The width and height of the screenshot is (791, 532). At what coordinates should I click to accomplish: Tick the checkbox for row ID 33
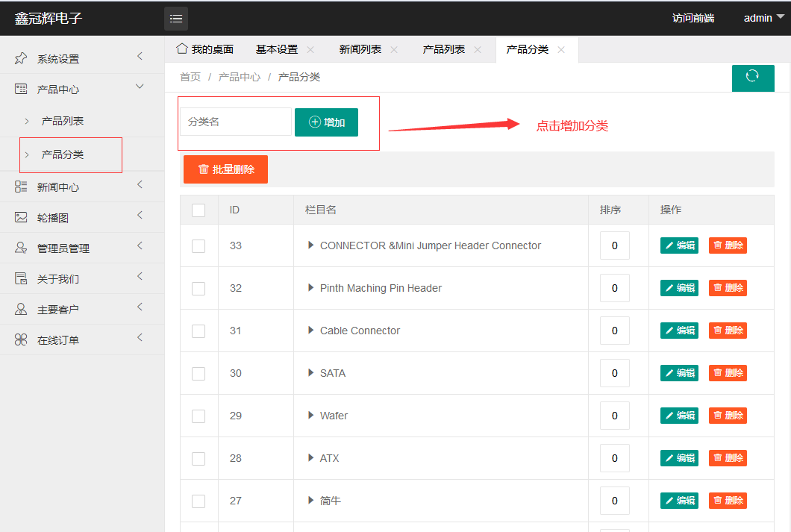pos(198,245)
